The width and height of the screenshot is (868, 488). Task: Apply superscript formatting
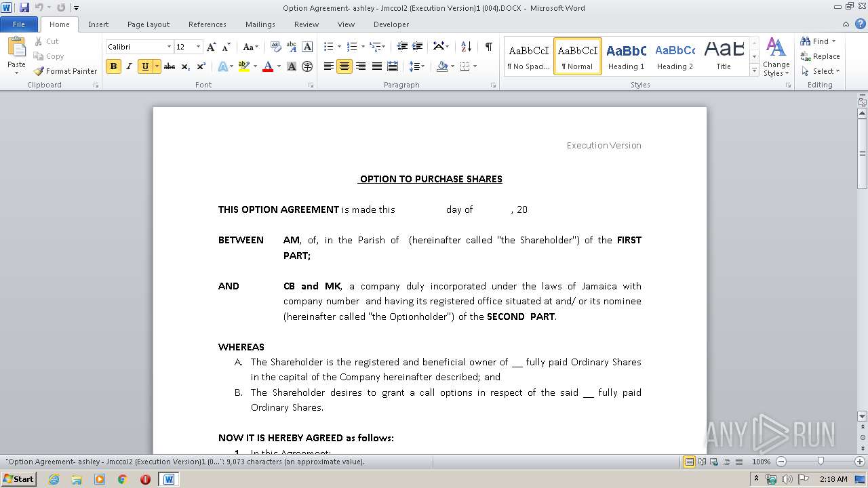coord(201,66)
